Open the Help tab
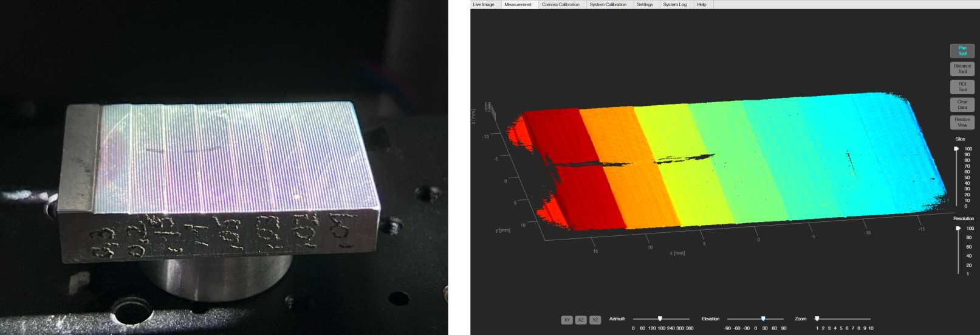Viewport: 980px width, 335px height. tap(701, 4)
